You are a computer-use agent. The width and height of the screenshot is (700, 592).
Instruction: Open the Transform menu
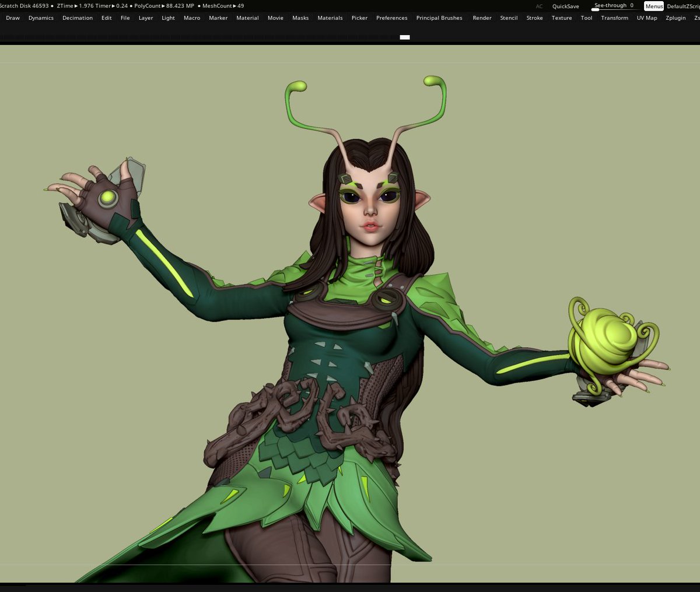[615, 18]
